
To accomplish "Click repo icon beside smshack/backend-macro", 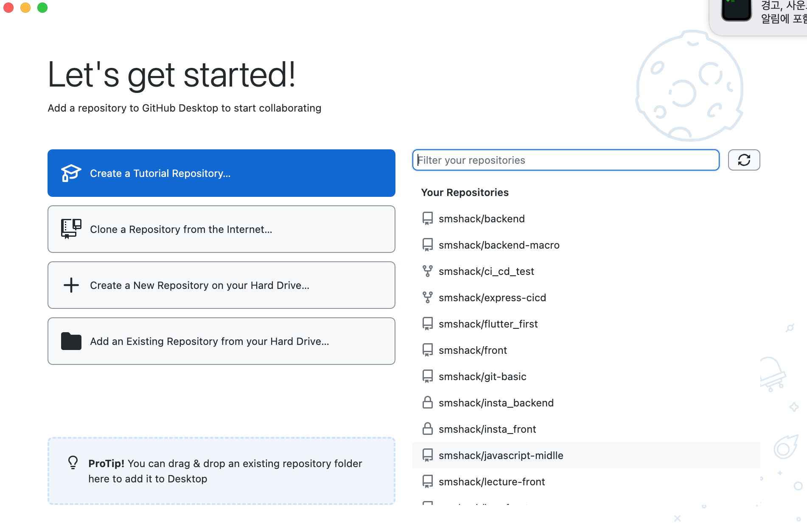I will [428, 245].
